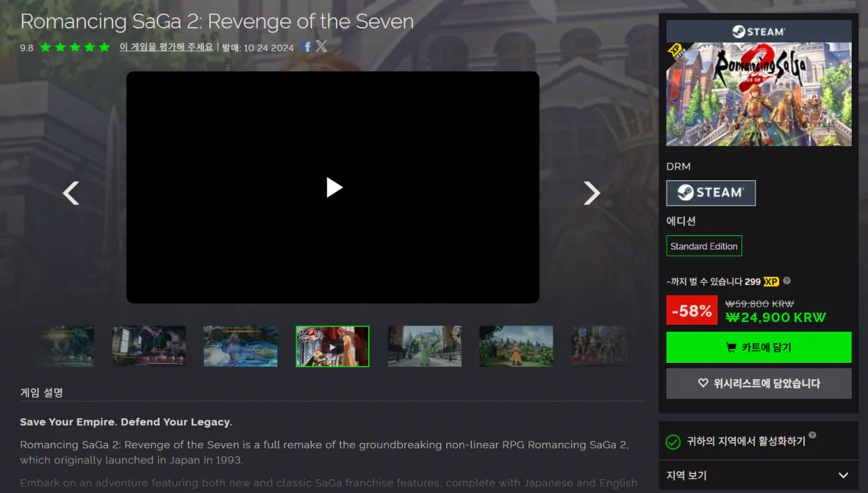Click the sale price ₩24,900 KRW

click(x=776, y=317)
